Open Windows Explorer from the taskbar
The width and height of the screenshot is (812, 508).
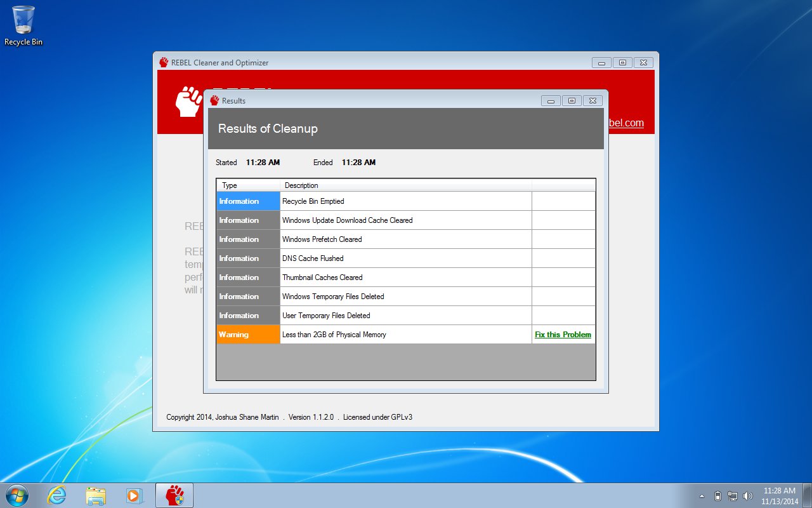click(95, 495)
